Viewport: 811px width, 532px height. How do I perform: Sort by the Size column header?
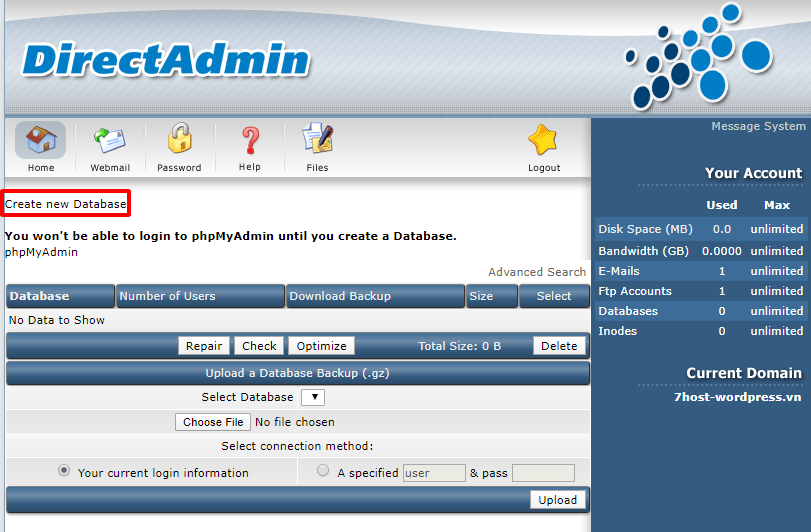491,296
